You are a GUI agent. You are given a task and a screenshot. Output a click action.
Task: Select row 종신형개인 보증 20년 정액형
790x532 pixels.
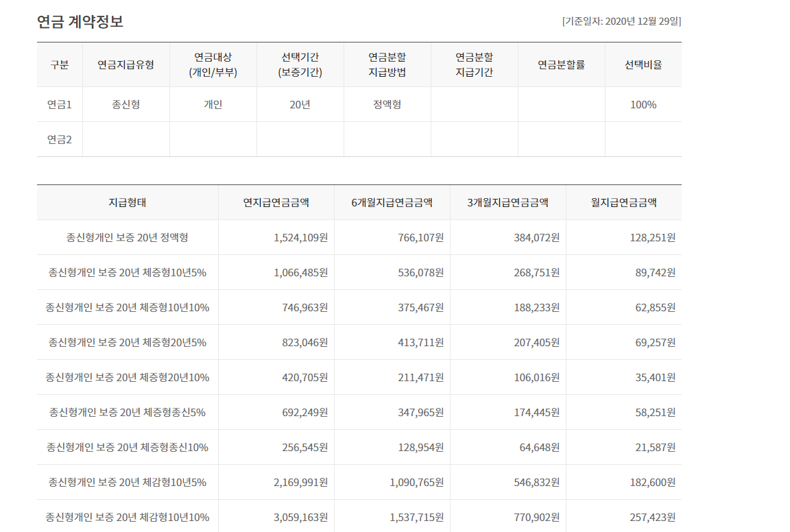point(359,237)
